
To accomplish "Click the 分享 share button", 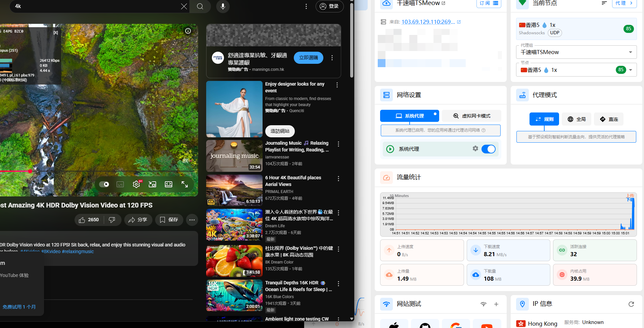I will coord(138,220).
